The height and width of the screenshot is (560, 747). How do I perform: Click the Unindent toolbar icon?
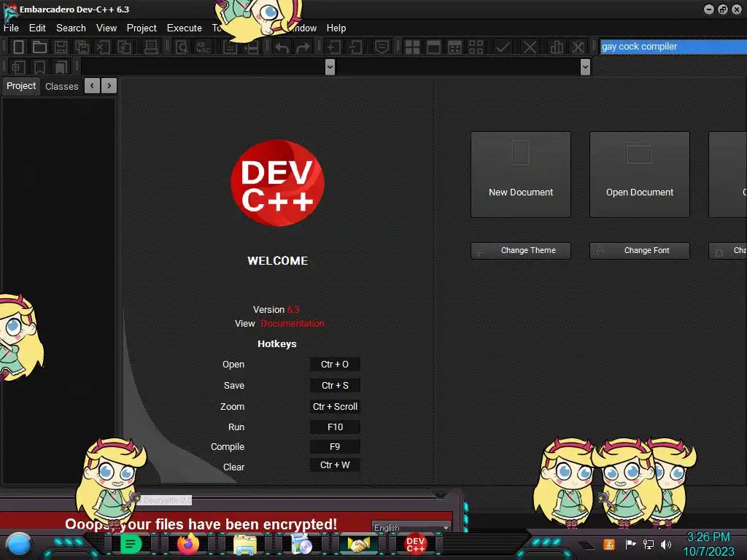click(355, 47)
